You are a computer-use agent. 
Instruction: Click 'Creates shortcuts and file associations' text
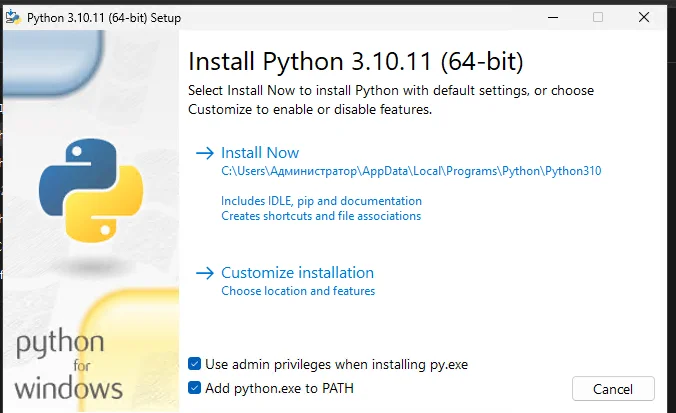[321, 216]
